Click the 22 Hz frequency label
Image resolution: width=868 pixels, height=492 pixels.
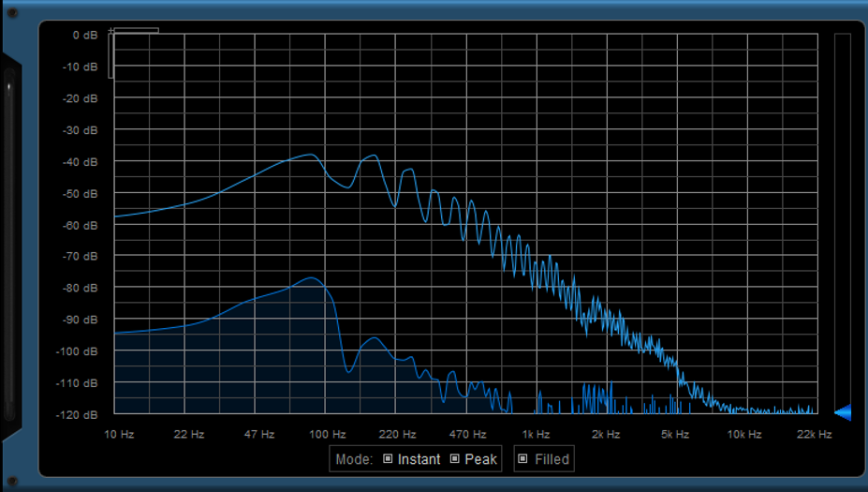coord(189,435)
